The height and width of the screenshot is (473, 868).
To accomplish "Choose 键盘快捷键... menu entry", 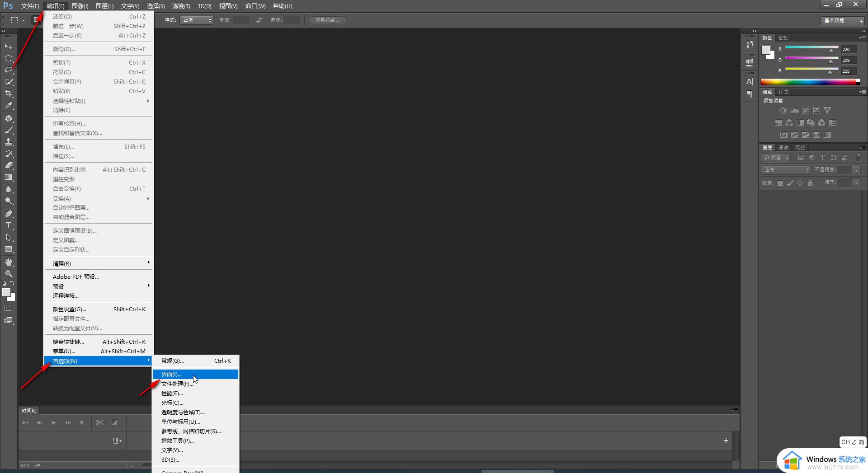I will (x=99, y=342).
